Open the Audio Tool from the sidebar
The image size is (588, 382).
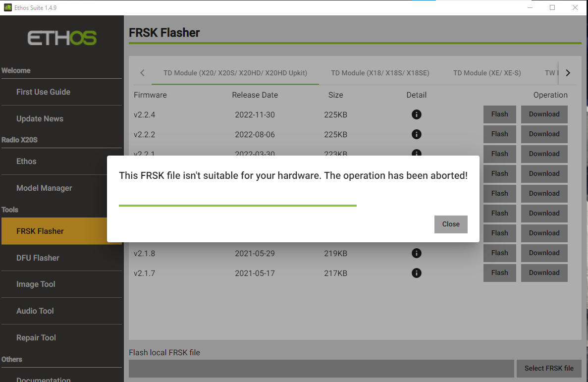coord(35,311)
